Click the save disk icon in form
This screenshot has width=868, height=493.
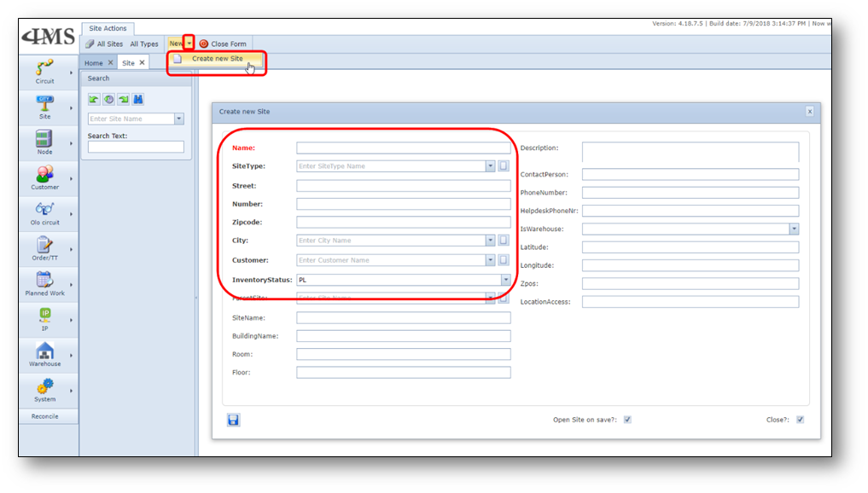233,420
